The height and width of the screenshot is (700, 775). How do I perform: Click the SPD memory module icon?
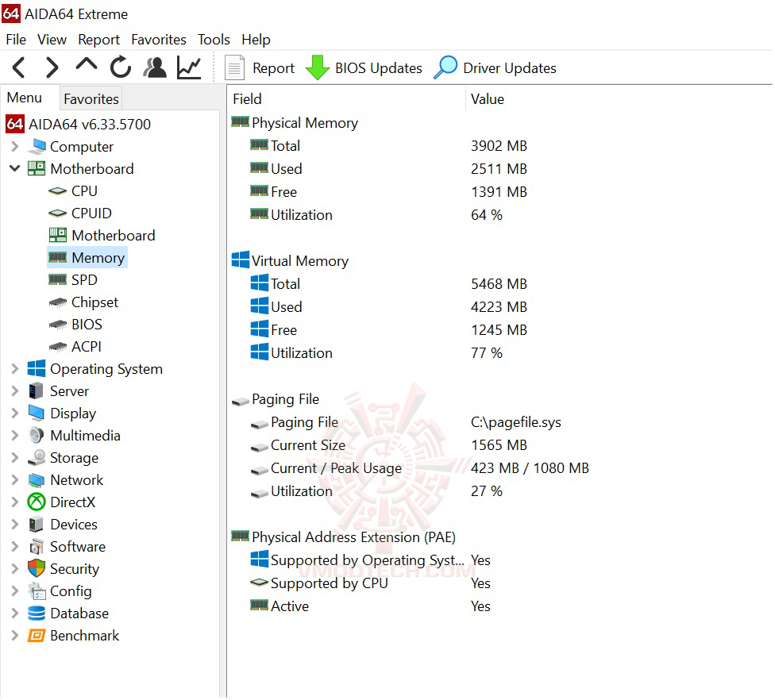click(x=57, y=280)
